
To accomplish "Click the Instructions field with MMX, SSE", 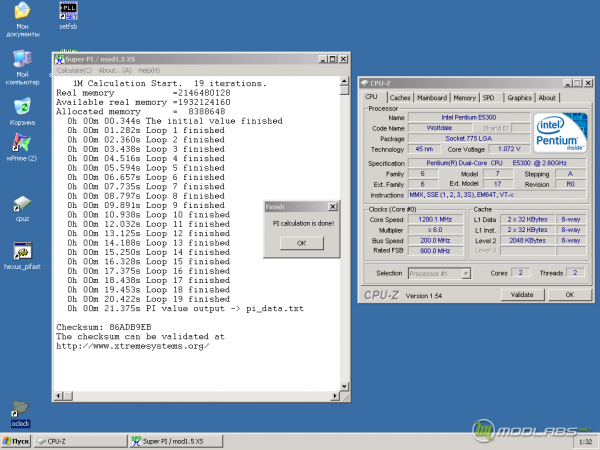I will coord(497,195).
